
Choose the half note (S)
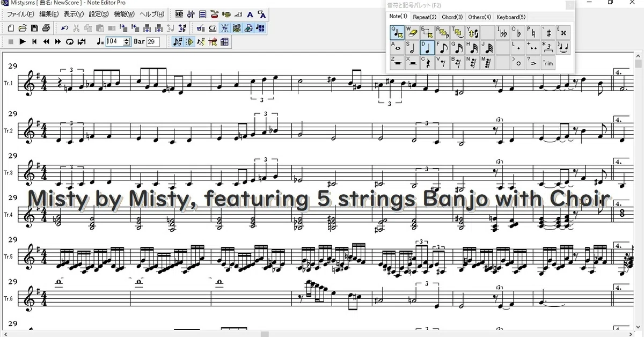coord(412,47)
